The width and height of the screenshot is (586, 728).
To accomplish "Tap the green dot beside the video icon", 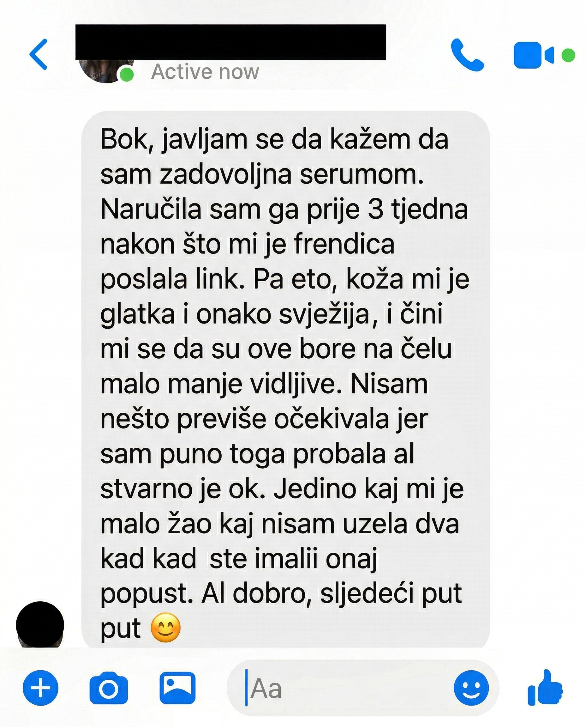I will click(568, 55).
